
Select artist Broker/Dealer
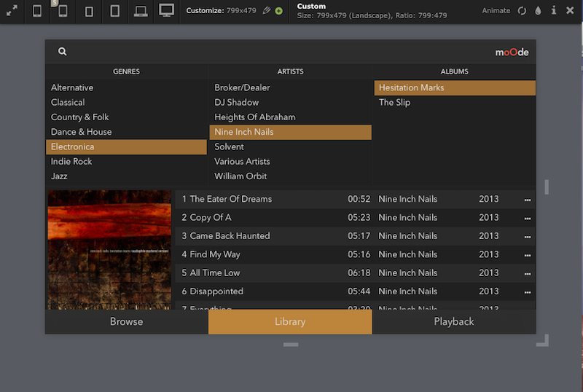pos(290,87)
